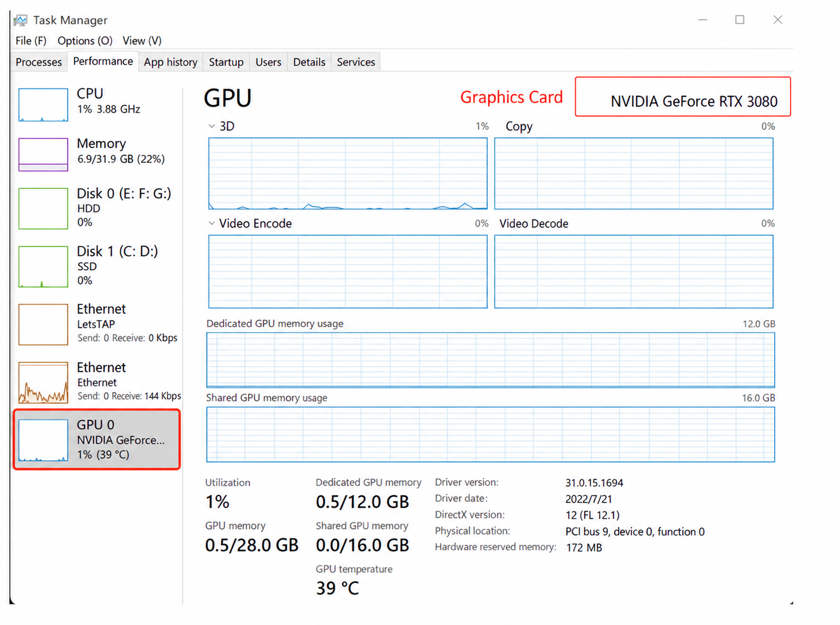Click the DirectX version 12 (FL 12.1)
The image size is (840, 625).
click(x=592, y=515)
